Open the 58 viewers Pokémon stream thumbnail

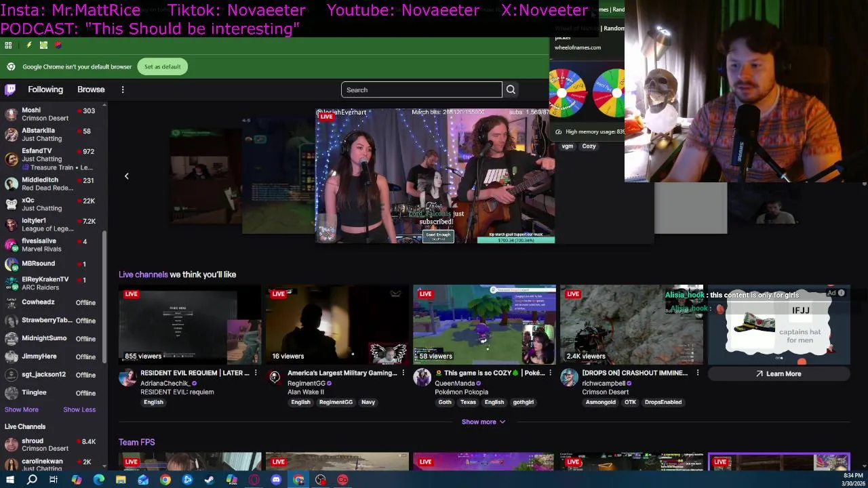tap(484, 325)
